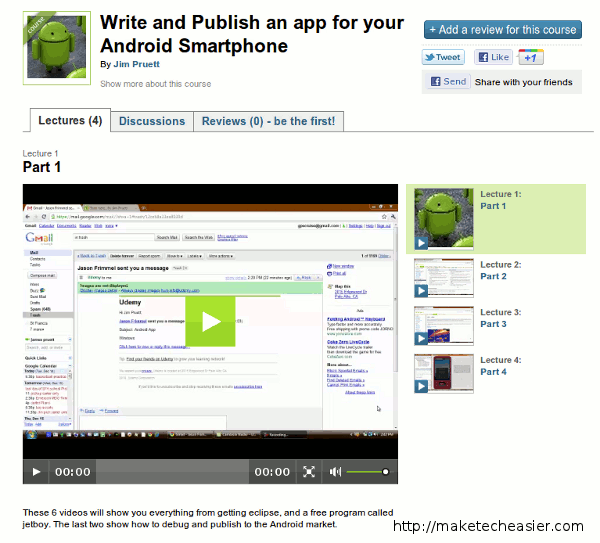Send the course to Facebook friends
This screenshot has width=600, height=543.
click(x=449, y=82)
